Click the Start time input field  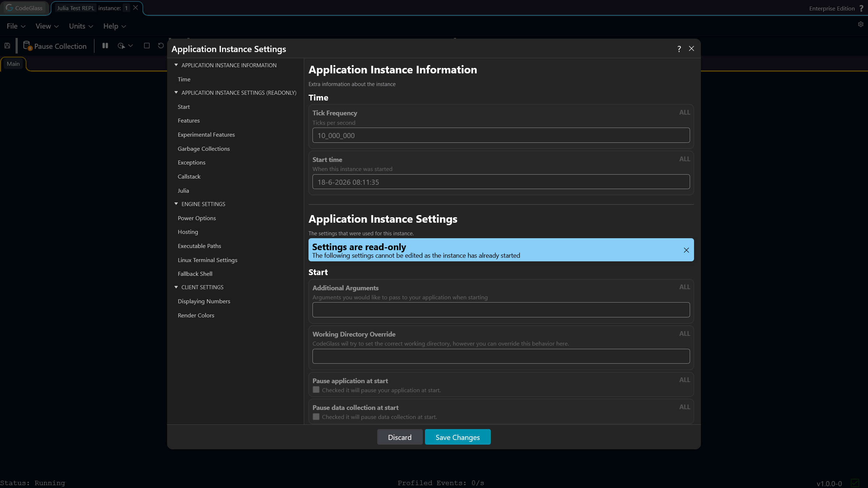[501, 182]
